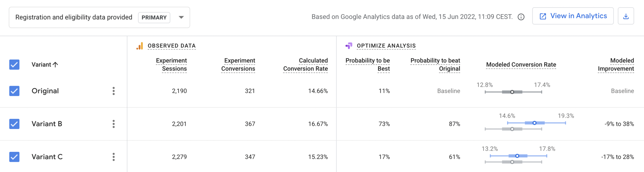
Task: Open the Registration and eligibility objective selector
Action: pos(74,17)
